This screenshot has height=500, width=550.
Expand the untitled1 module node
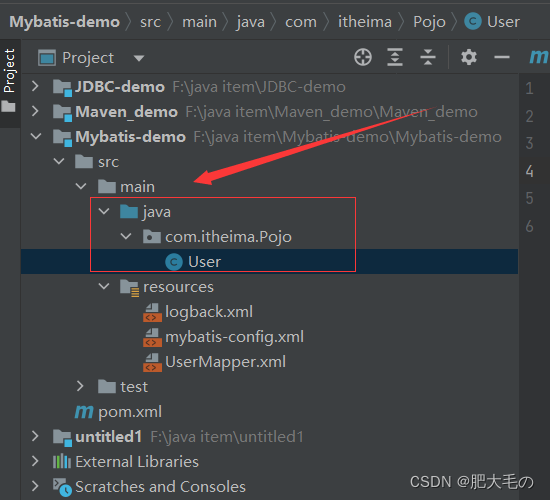(x=35, y=436)
